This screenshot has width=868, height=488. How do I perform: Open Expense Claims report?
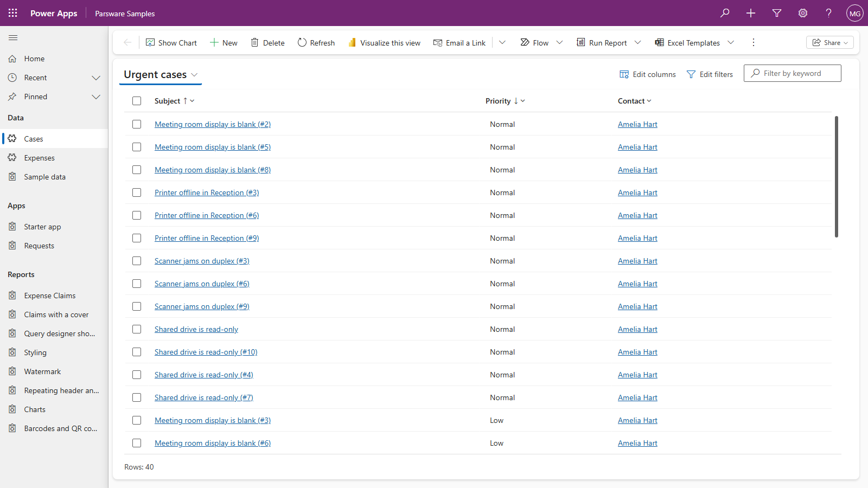point(54,296)
